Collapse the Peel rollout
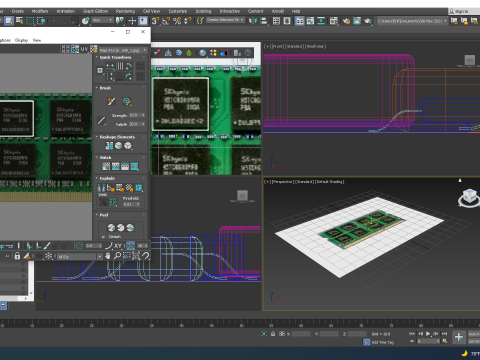The image size is (480, 360). pos(104,215)
